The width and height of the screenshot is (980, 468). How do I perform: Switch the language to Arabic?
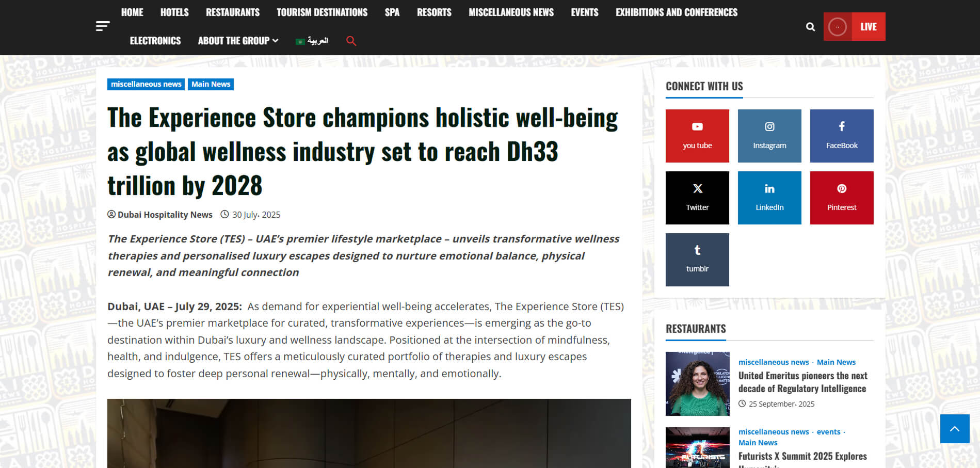(312, 41)
